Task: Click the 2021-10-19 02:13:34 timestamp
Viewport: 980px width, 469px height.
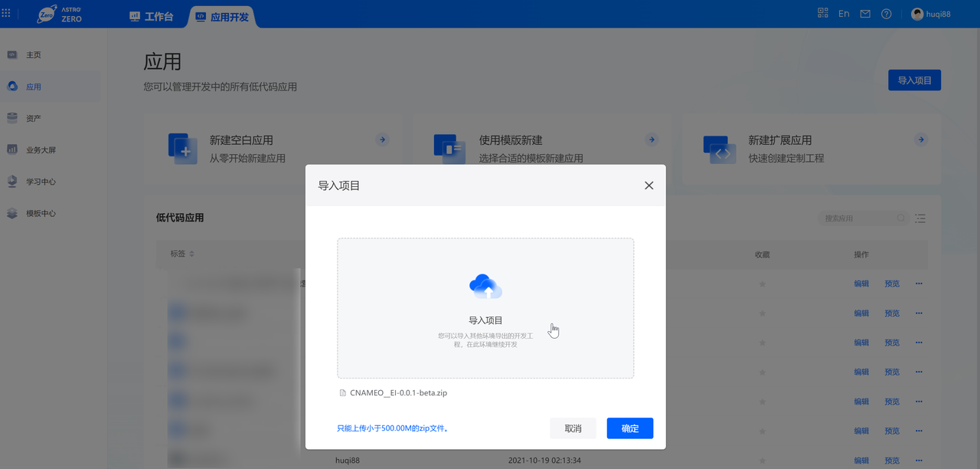Action: pyautogui.click(x=544, y=461)
